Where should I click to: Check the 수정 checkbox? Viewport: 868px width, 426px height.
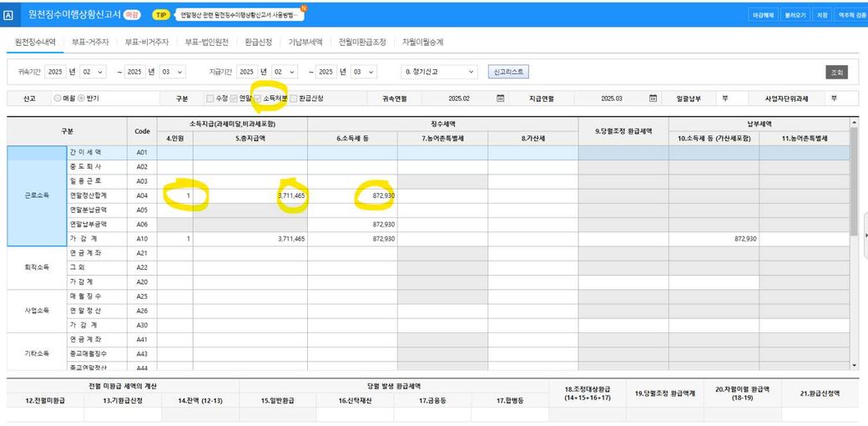[209, 98]
